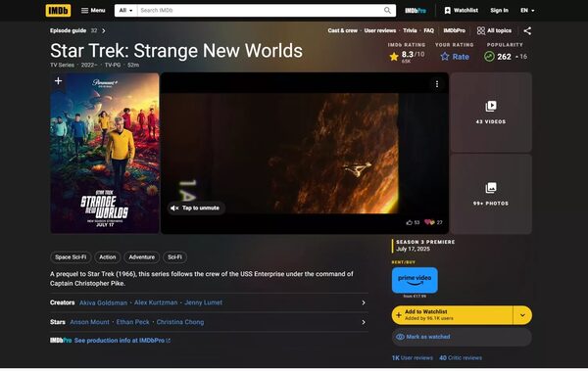Click the IMDb home logo
The image size is (588, 371).
(58, 11)
